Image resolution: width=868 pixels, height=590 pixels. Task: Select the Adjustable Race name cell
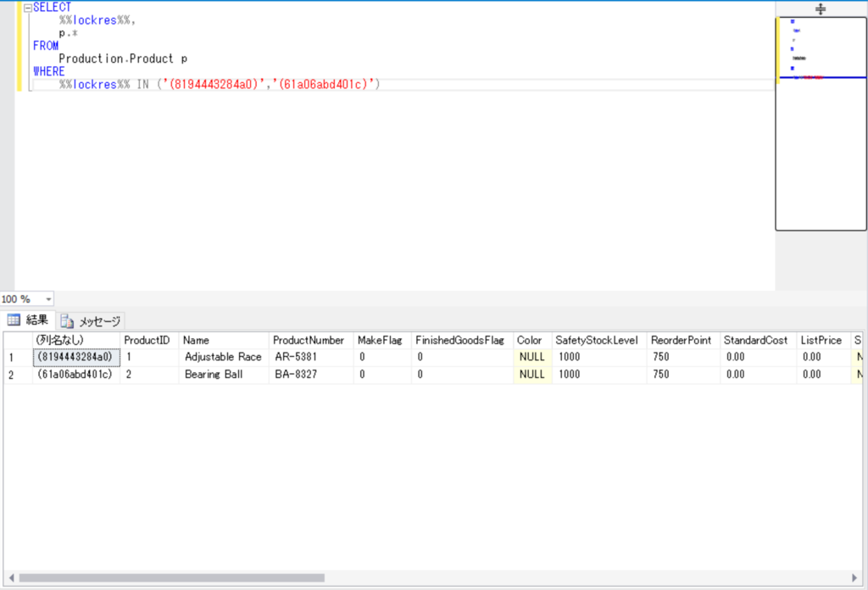[x=224, y=357]
